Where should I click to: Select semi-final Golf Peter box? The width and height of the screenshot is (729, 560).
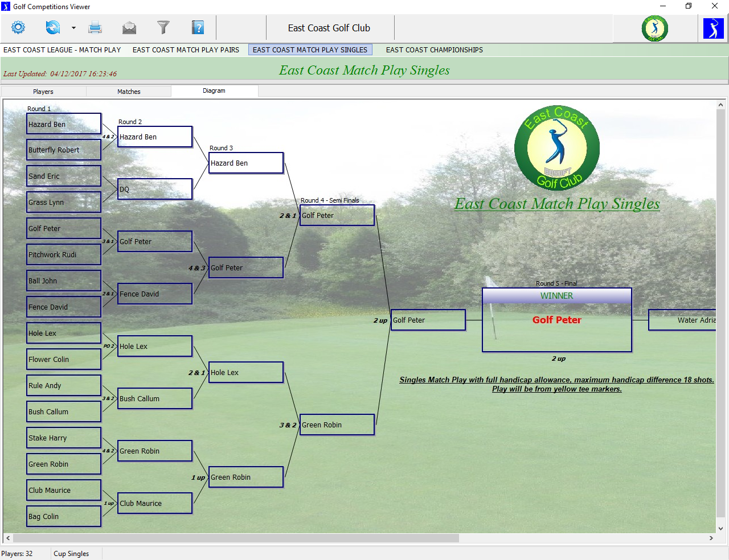[x=337, y=215]
